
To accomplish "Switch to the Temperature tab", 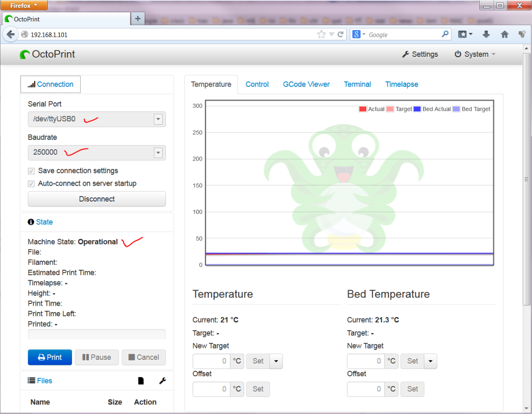I will 211,84.
